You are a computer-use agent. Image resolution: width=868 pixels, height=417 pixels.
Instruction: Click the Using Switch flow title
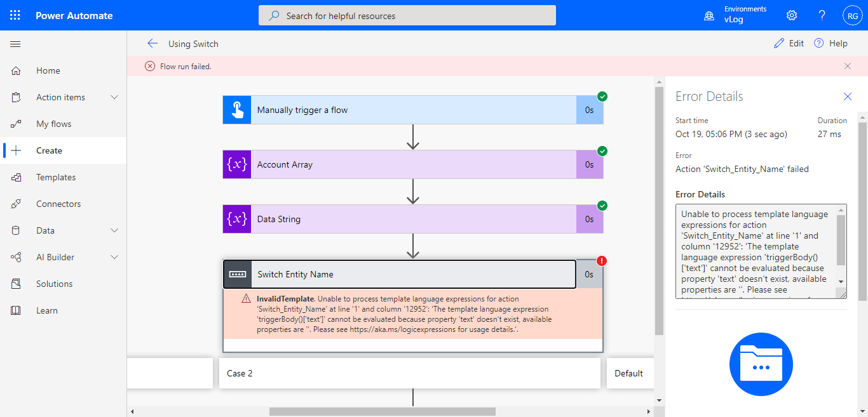(x=193, y=44)
